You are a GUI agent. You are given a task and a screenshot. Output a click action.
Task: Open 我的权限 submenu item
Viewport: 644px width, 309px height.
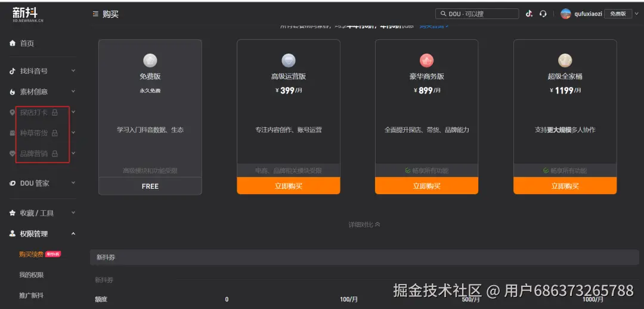pos(31,274)
